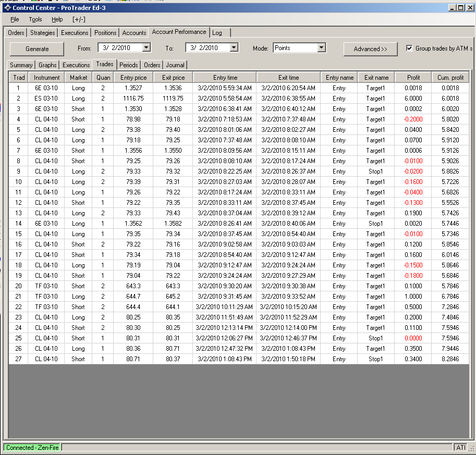Sort by Entry price column header
Screen dimensions: 476x455
[x=133, y=78]
